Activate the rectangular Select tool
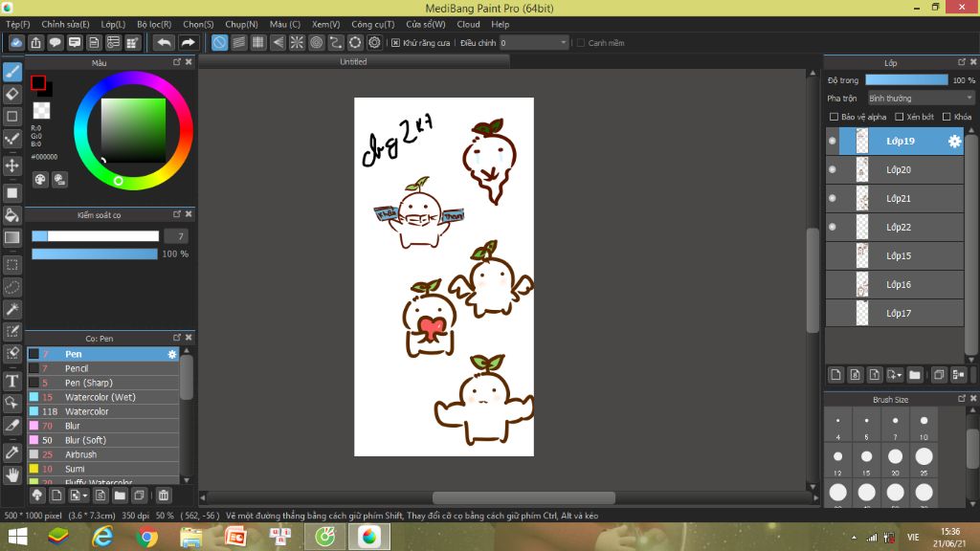 click(x=12, y=265)
